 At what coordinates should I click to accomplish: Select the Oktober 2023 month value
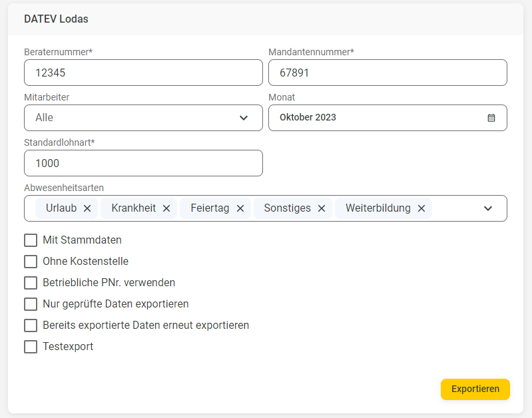[x=308, y=117]
